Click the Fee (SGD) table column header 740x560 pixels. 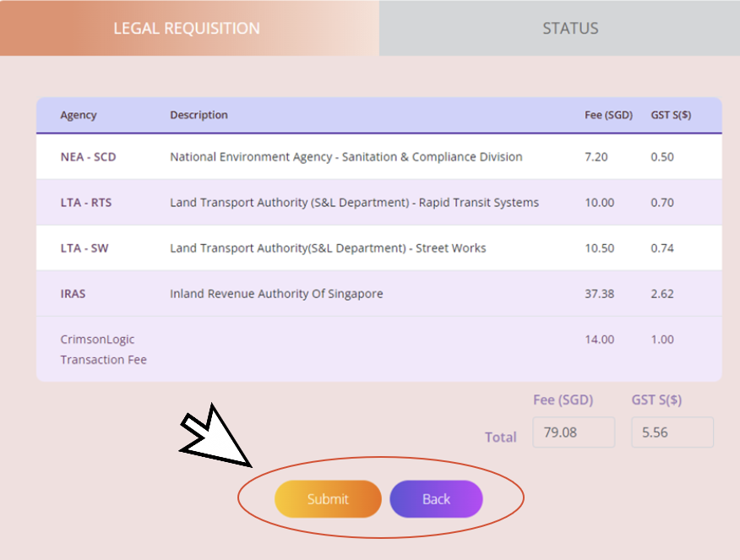[608, 115]
